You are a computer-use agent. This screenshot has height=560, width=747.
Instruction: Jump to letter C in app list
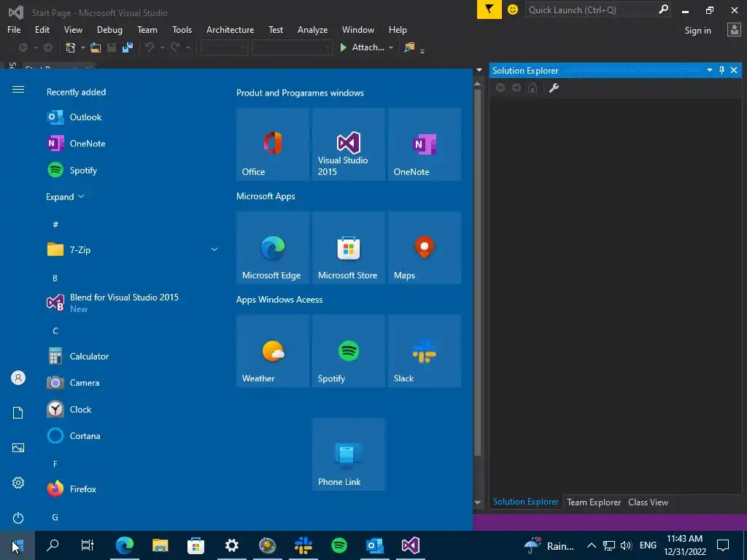click(55, 331)
